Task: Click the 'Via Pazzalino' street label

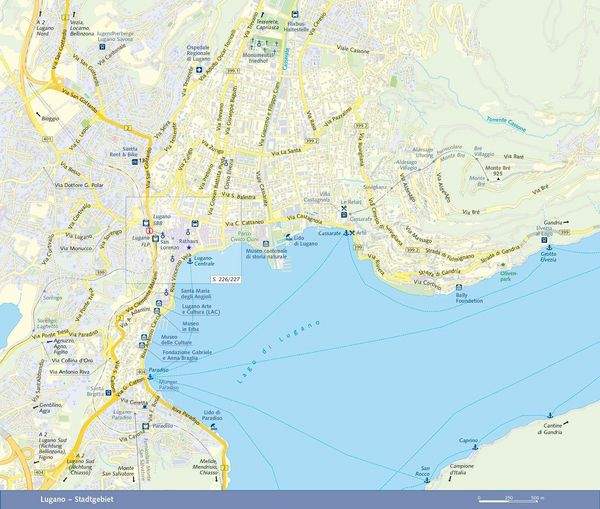Action: click(338, 115)
